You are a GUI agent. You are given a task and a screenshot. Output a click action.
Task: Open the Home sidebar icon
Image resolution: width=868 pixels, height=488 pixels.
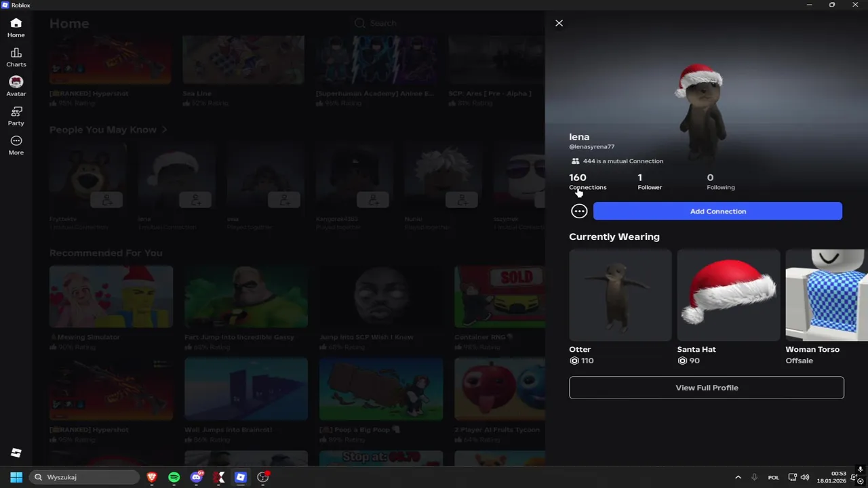point(16,28)
